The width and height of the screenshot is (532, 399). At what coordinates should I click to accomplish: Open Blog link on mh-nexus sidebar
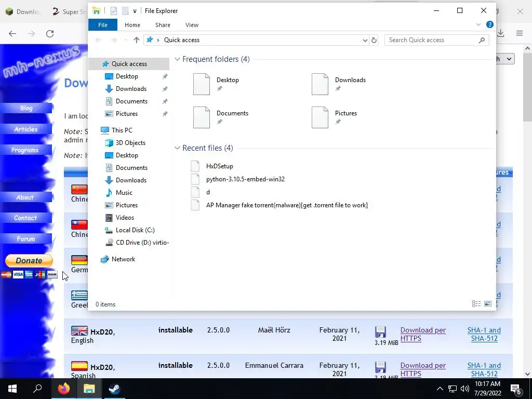pyautogui.click(x=26, y=108)
